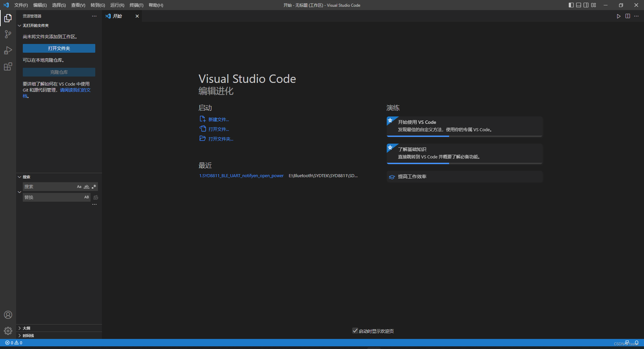Open the Explorer view in activity bar
The height and width of the screenshot is (349, 644).
click(x=8, y=18)
